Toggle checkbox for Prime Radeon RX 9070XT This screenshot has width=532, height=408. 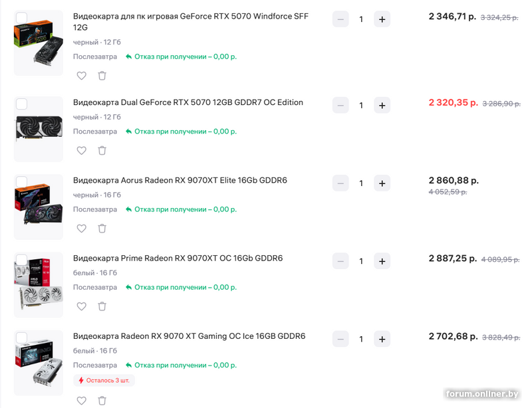21,260
